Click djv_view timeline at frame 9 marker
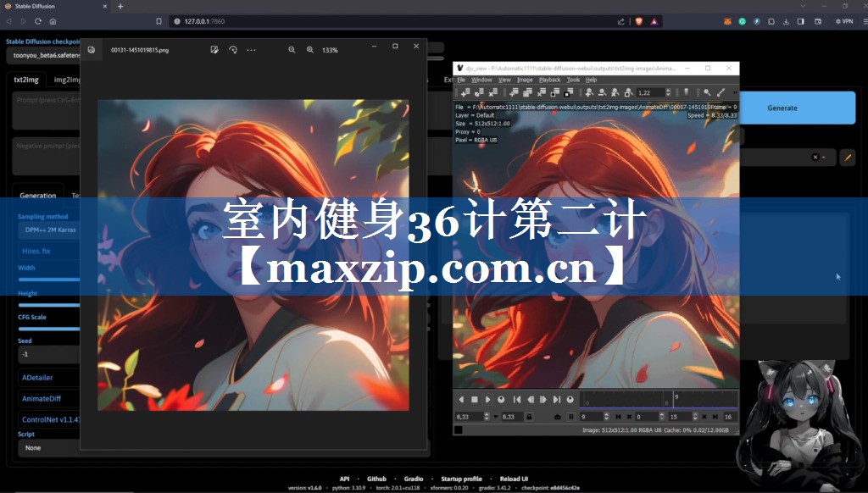 (674, 400)
